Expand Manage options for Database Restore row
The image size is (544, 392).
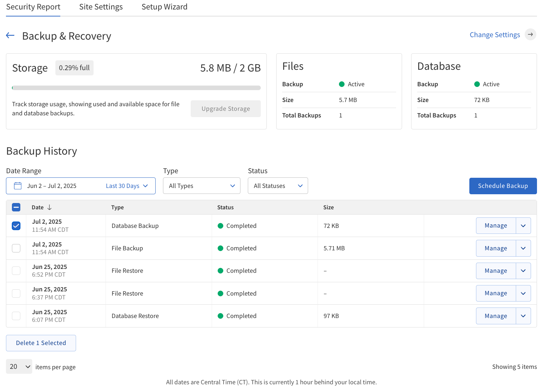(523, 316)
